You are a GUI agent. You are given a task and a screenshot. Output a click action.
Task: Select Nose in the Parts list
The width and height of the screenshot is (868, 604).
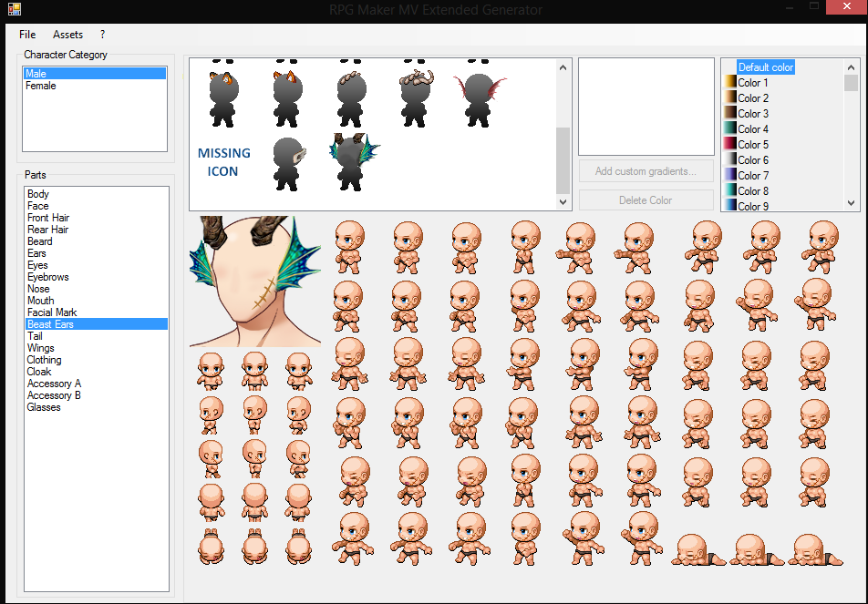click(97, 289)
